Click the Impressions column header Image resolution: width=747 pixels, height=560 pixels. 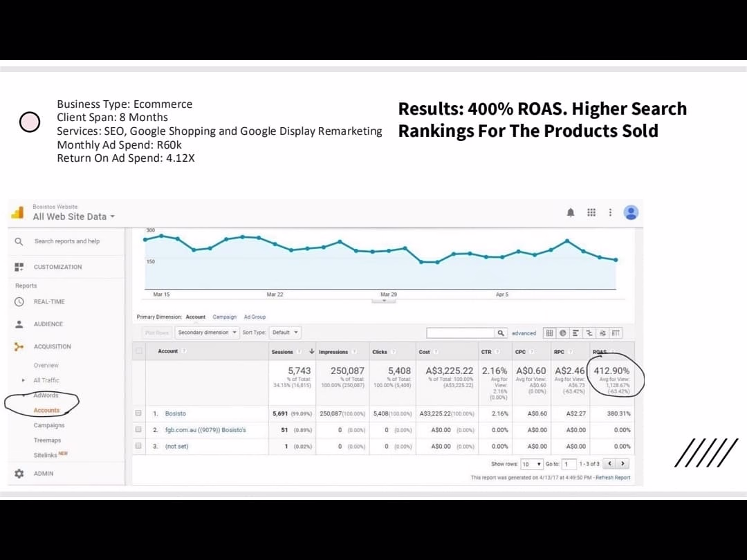[333, 352]
